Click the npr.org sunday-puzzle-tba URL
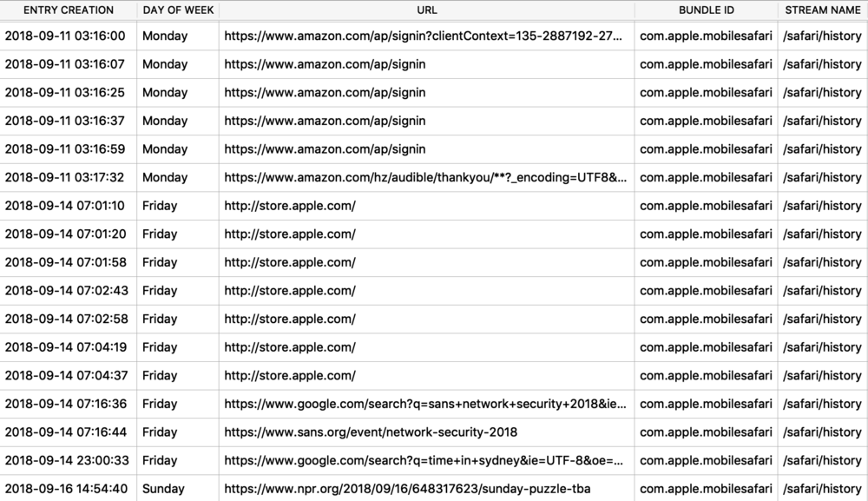 [407, 488]
